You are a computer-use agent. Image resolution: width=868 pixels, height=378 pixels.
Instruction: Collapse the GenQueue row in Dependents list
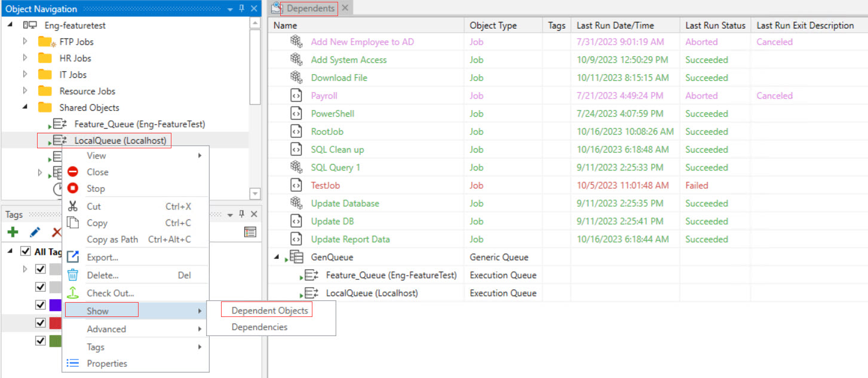pos(277,257)
